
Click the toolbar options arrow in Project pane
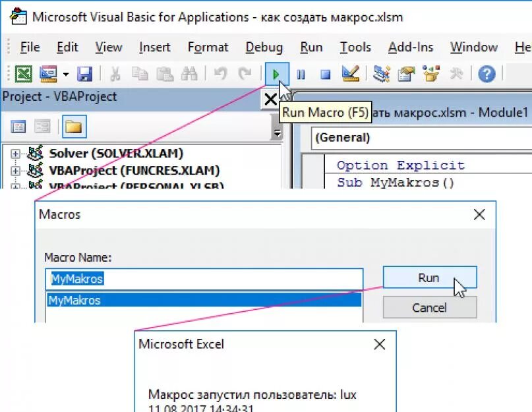pos(277,133)
